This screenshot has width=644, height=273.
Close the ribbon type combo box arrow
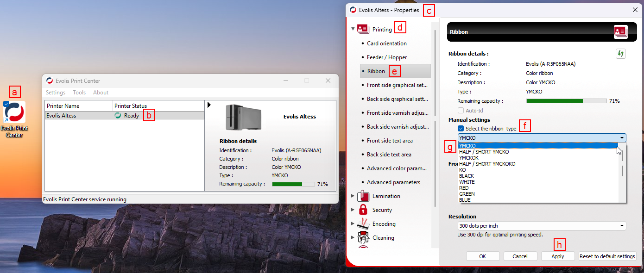tap(621, 138)
